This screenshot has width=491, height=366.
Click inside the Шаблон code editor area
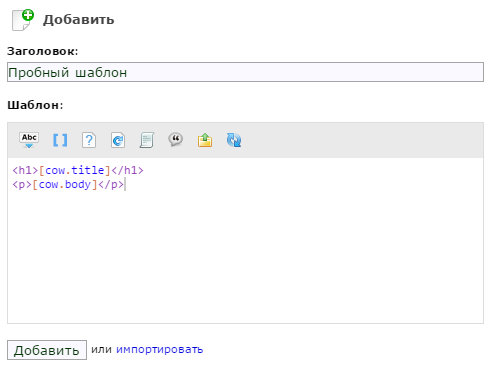pos(245,240)
